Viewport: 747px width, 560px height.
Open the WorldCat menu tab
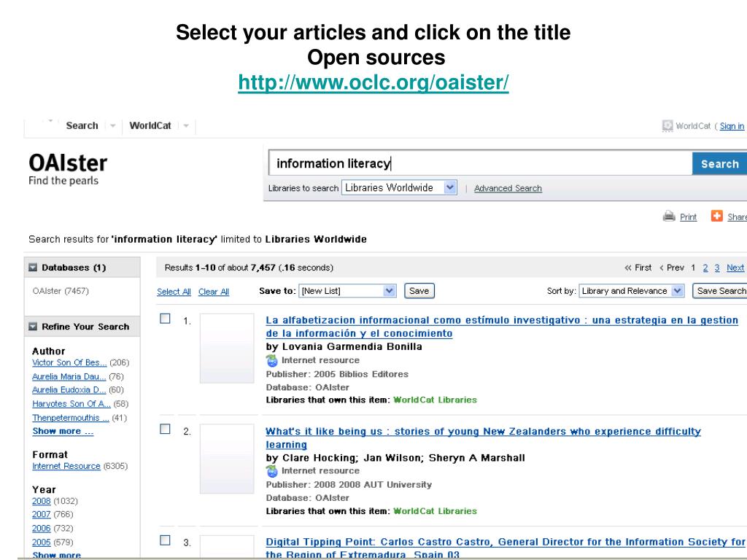click(x=150, y=125)
